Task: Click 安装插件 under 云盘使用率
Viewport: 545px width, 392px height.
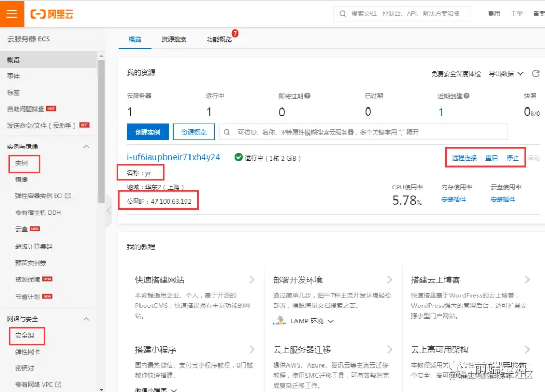Action: coord(503,199)
